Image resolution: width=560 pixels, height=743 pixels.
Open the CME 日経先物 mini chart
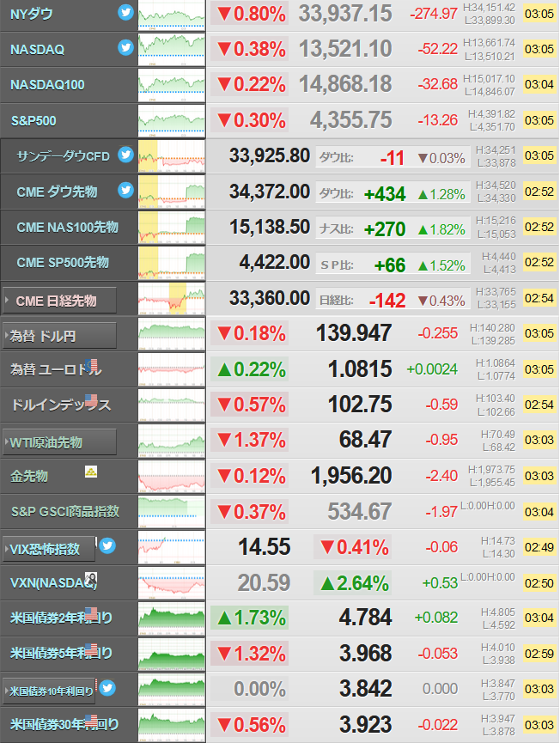click(x=172, y=299)
